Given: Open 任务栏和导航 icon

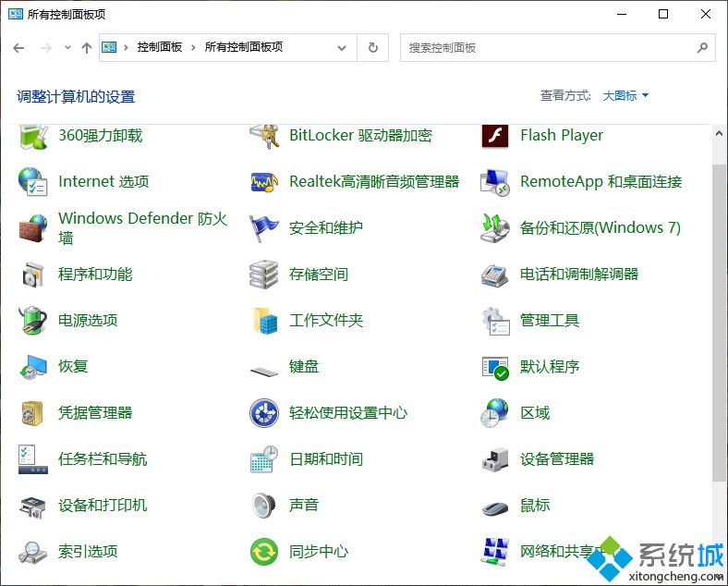Looking at the screenshot, I should (32, 459).
